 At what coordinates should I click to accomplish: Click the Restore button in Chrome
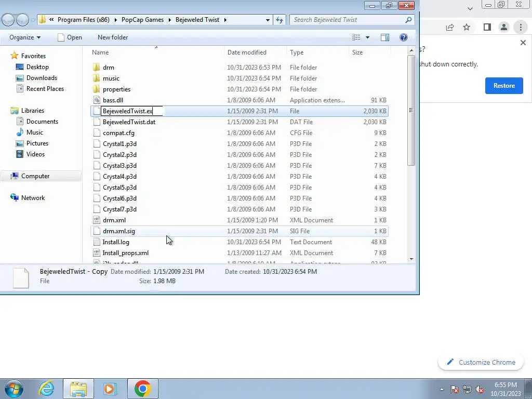(x=504, y=86)
